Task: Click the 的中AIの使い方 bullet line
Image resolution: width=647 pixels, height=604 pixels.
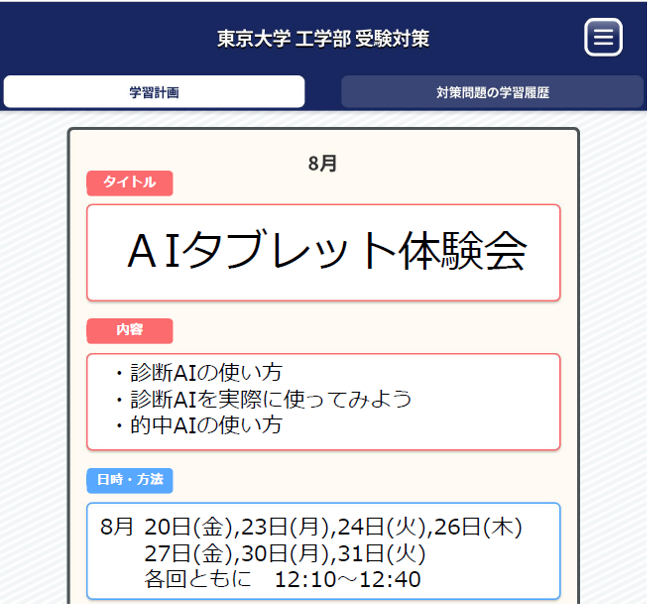Action: coord(198,425)
